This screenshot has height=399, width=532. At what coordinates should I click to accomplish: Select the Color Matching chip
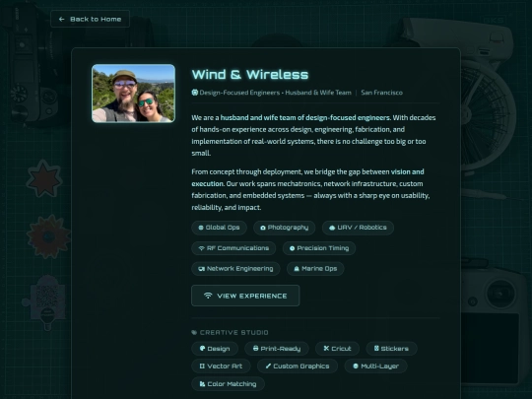click(228, 384)
